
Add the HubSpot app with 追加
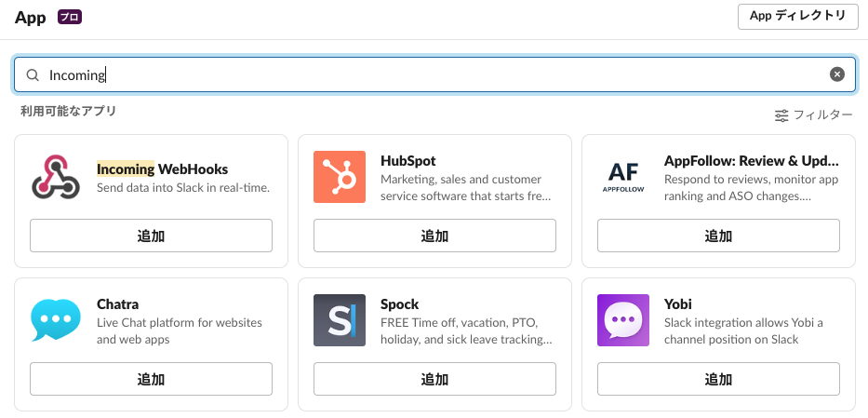coord(434,236)
